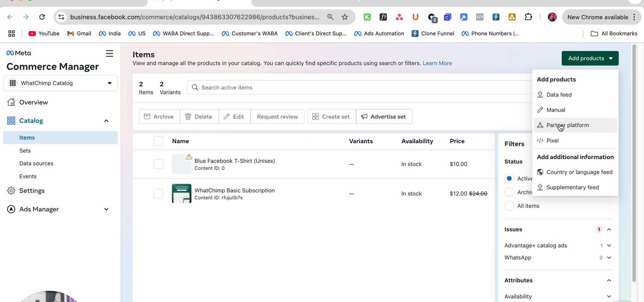The height and width of the screenshot is (302, 644).
Task: Select Pixel from Add products menu
Action: [575, 141]
